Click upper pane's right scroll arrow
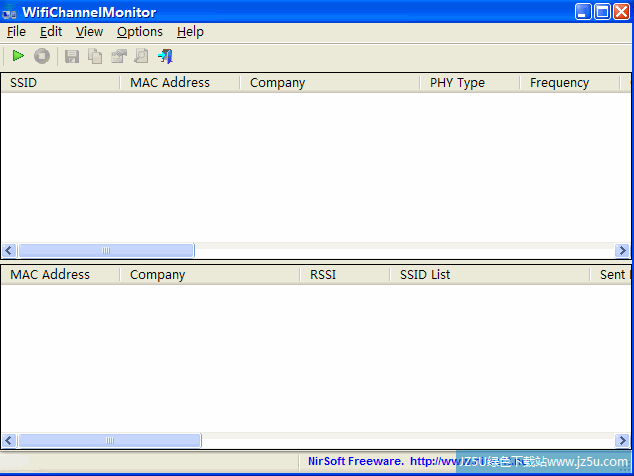 [623, 251]
